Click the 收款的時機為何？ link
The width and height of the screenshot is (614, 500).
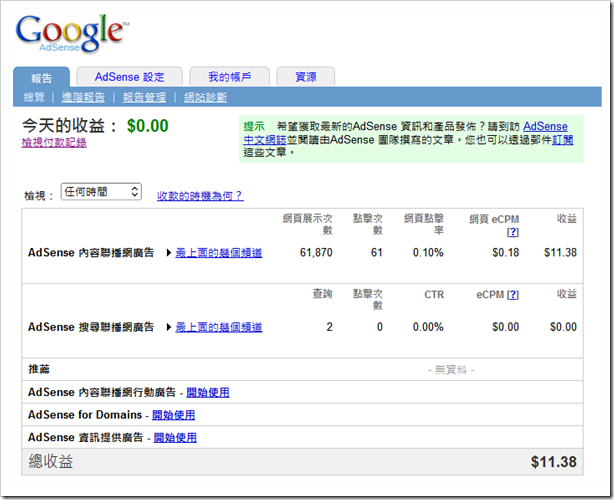pos(200,195)
